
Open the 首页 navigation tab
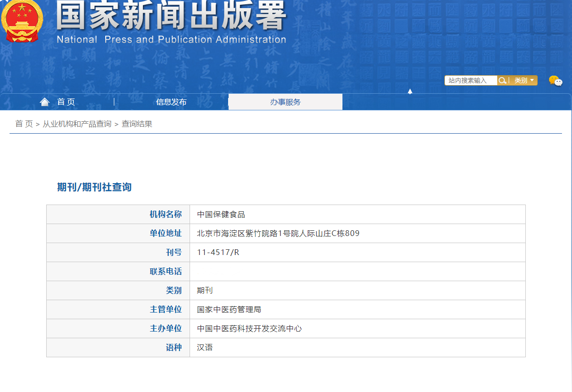[66, 102]
